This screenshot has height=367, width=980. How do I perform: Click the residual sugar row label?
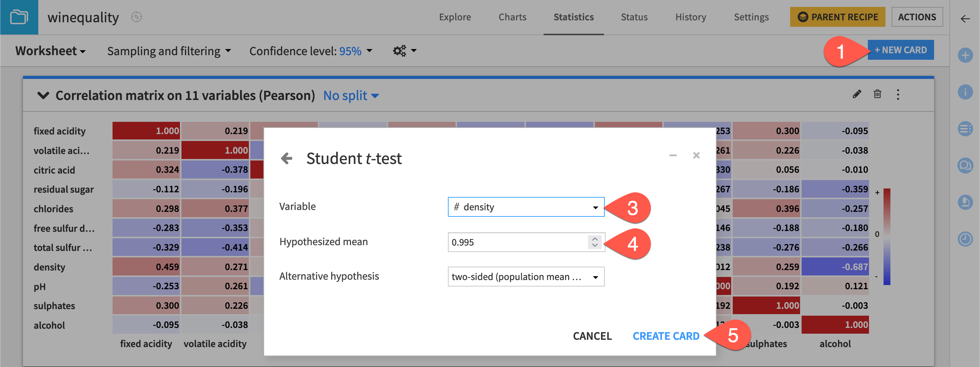click(64, 189)
